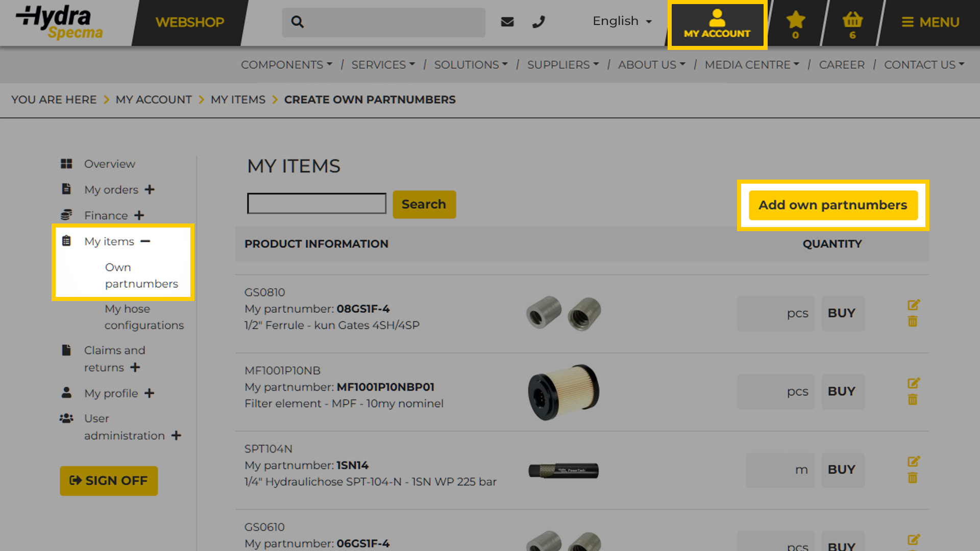980x551 pixels.
Task: Collapse the My items section
Action: 145,241
